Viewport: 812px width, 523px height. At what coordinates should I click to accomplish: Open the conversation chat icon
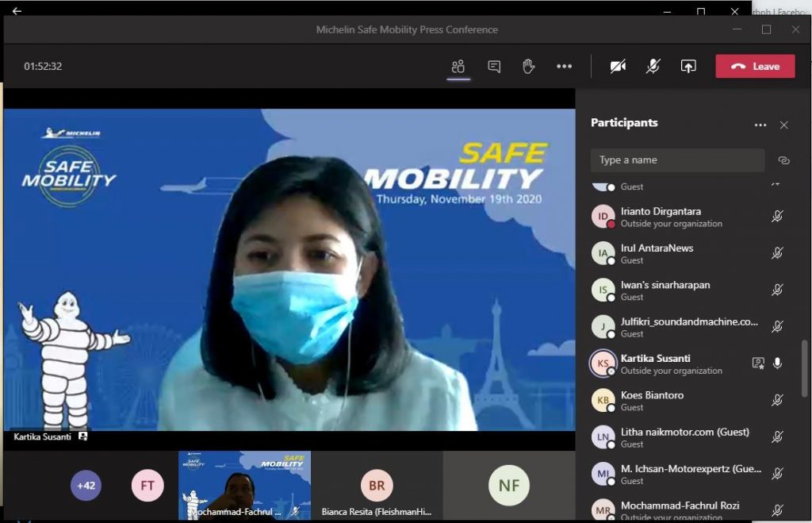click(494, 67)
